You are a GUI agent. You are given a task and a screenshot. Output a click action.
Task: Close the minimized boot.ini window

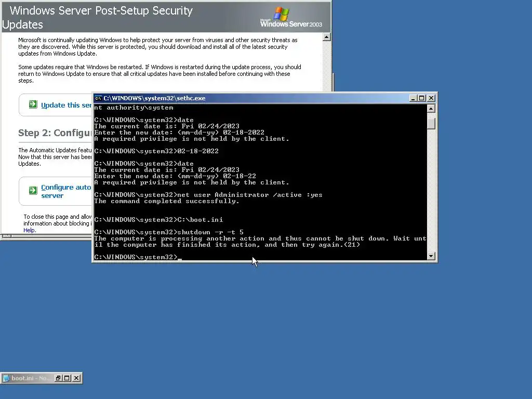76,378
